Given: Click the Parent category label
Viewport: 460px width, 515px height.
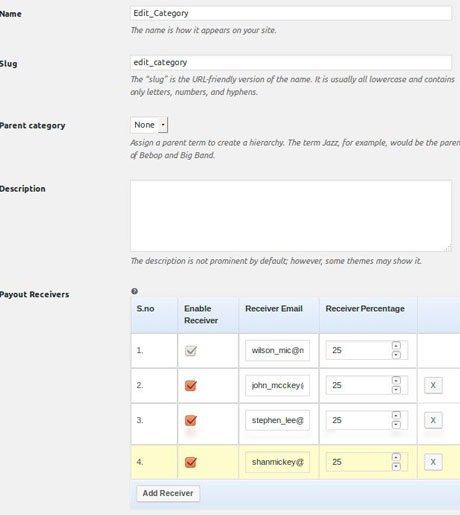Looking at the screenshot, I should point(32,126).
